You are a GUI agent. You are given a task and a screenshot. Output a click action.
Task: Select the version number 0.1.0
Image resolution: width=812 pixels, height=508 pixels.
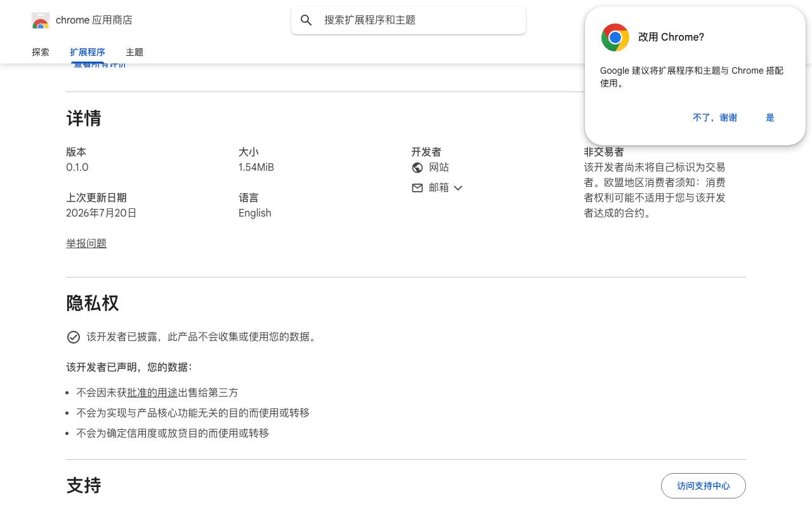pos(77,168)
